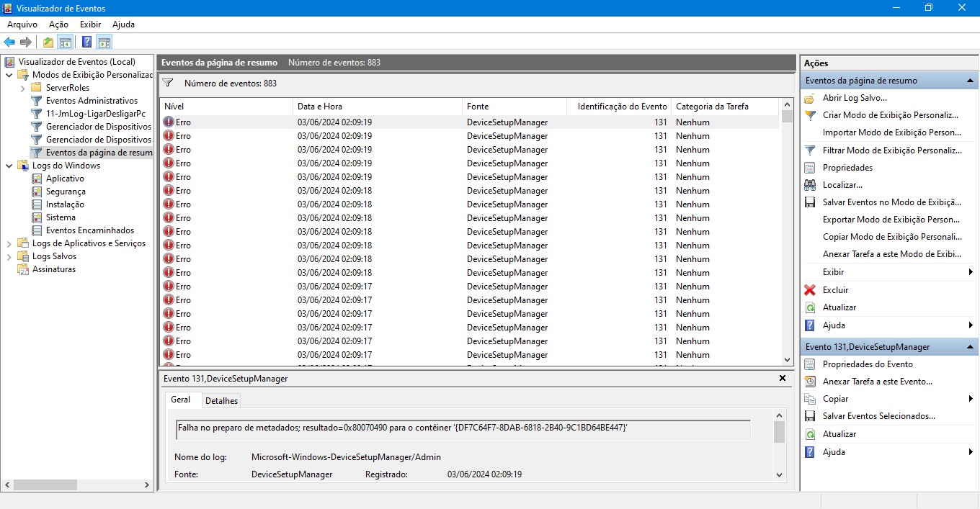The width and height of the screenshot is (980, 509).
Task: Click the Filtrar Modo de Exibição funnel icon
Action: (810, 150)
